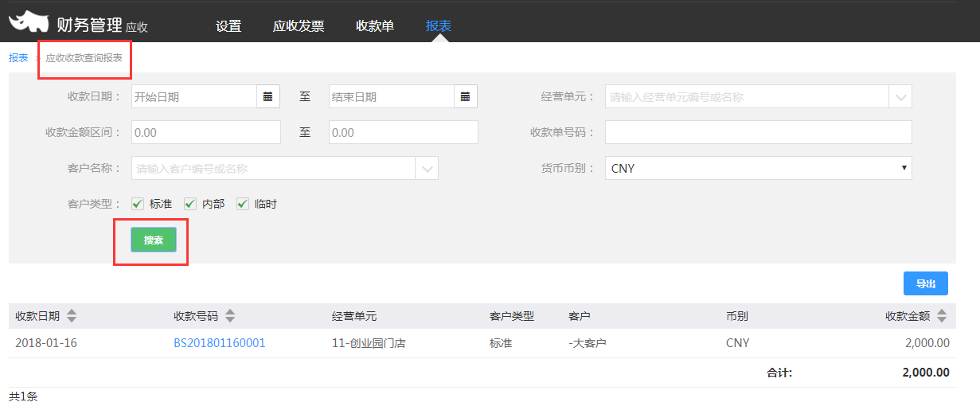This screenshot has width=980, height=410.
Task: Click the 应收收款查询报表 breadcrumb text
Action: pos(84,58)
